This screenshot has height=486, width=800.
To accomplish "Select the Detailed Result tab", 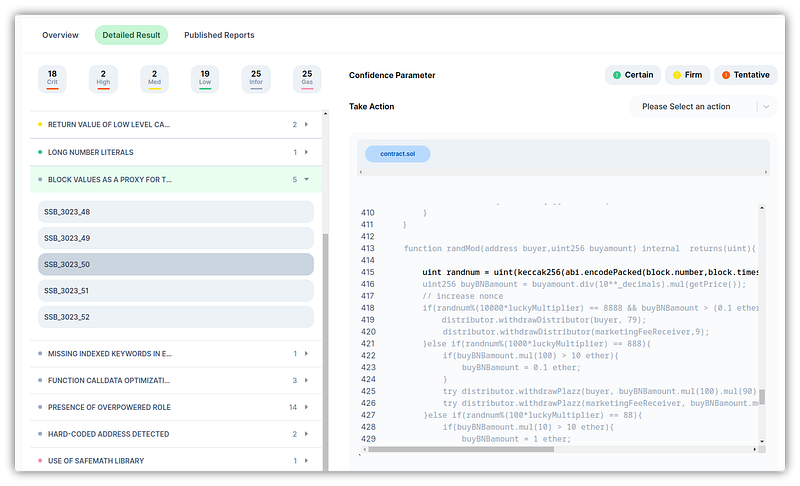I will click(x=131, y=35).
